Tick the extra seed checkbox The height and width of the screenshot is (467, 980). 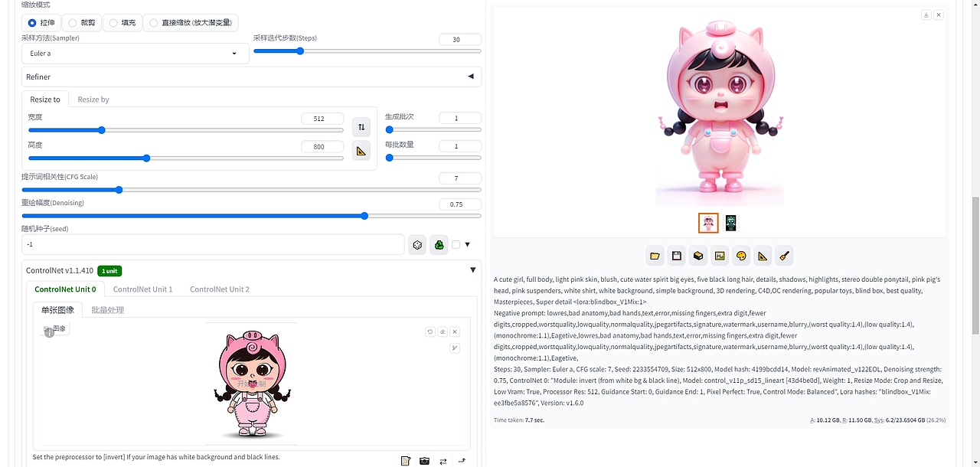(x=456, y=245)
